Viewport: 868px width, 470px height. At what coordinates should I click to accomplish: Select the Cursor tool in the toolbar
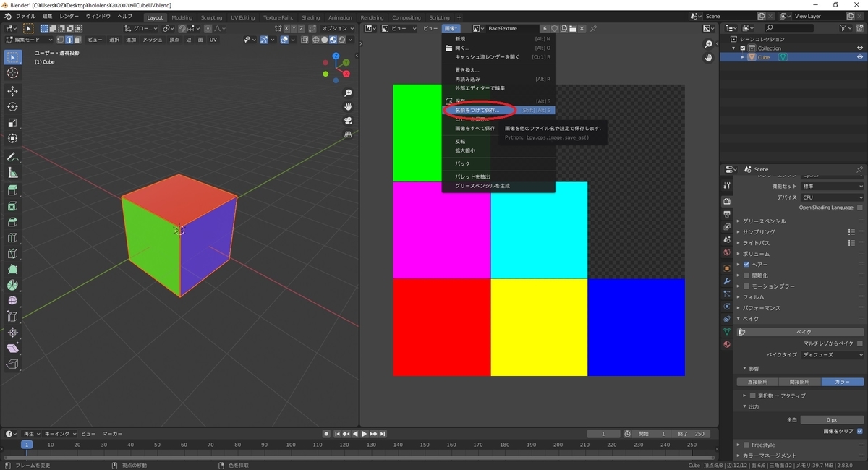point(12,73)
